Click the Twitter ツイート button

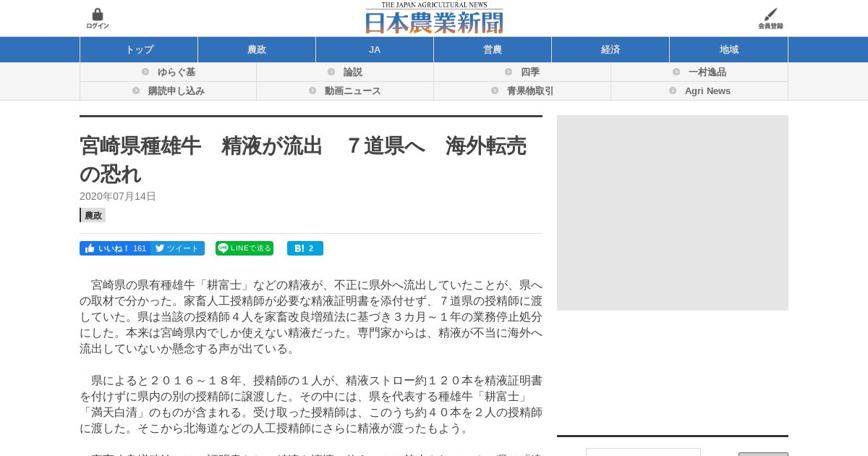(x=177, y=248)
